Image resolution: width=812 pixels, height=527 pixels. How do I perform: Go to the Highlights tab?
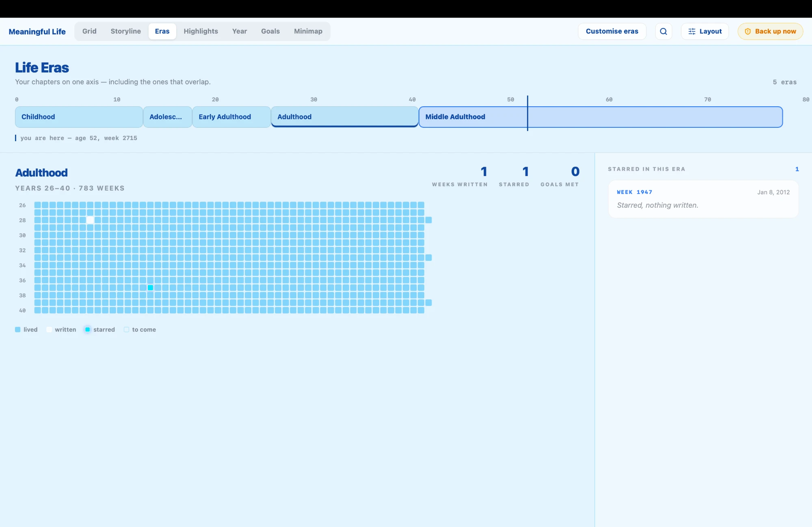coord(201,31)
